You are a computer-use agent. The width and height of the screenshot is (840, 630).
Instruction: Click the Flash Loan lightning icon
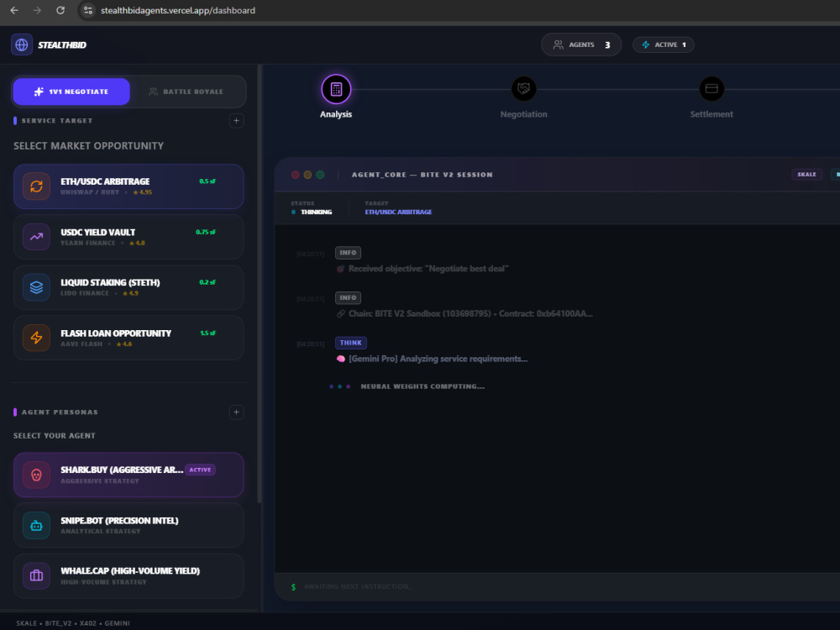pyautogui.click(x=36, y=338)
